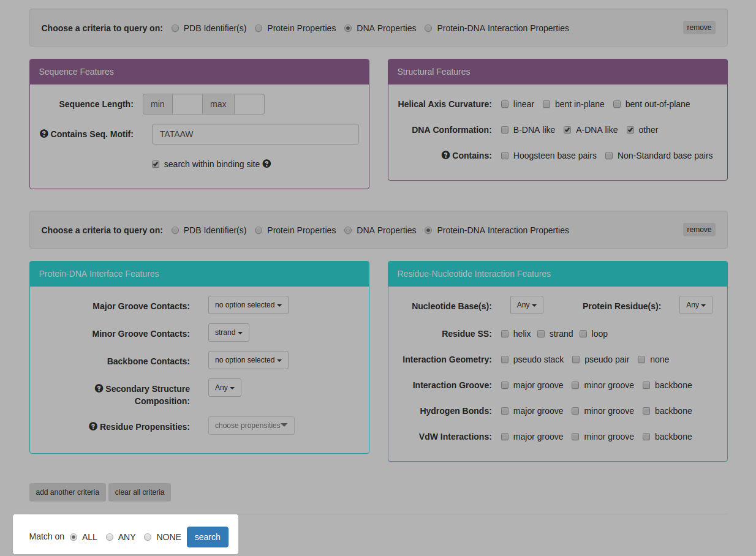Image resolution: width=756 pixels, height=556 pixels.
Task: Open the Minor Groove Contacts 'strand' dropdown
Action: click(229, 332)
